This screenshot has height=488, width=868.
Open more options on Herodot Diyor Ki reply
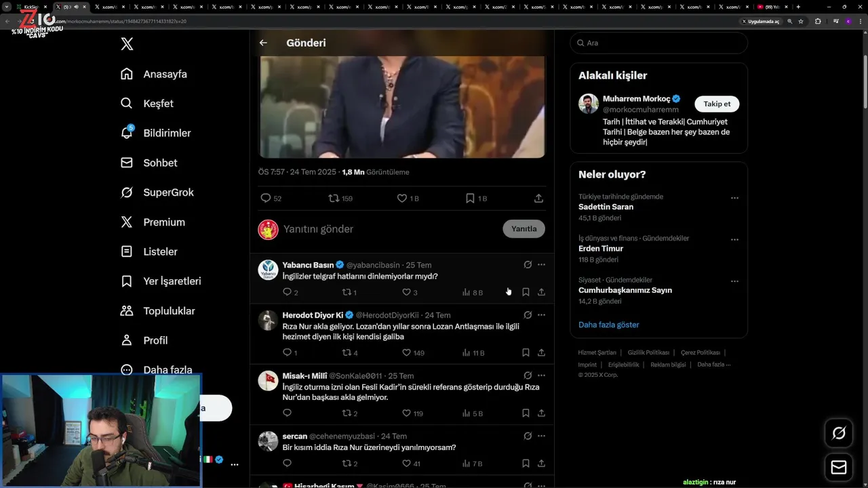541,315
